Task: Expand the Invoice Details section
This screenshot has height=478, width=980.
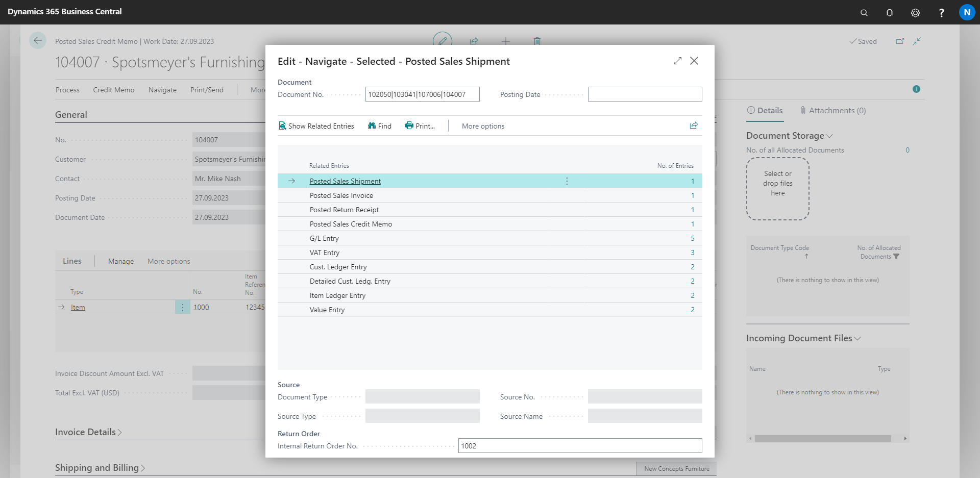Action: coord(88,432)
